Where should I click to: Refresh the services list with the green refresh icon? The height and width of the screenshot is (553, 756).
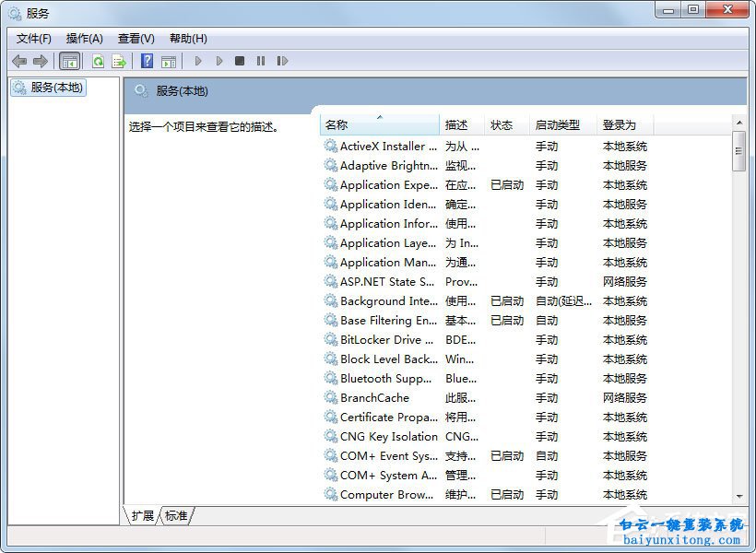[x=97, y=61]
